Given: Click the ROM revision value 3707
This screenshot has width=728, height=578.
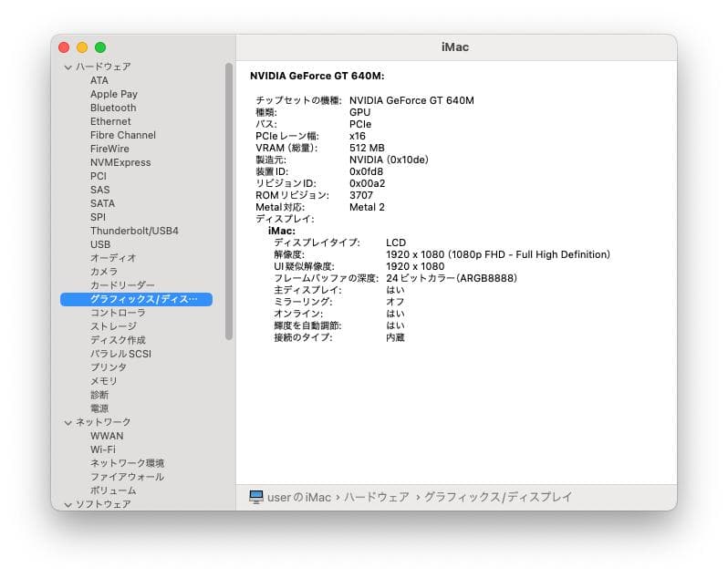Looking at the screenshot, I should (x=360, y=195).
